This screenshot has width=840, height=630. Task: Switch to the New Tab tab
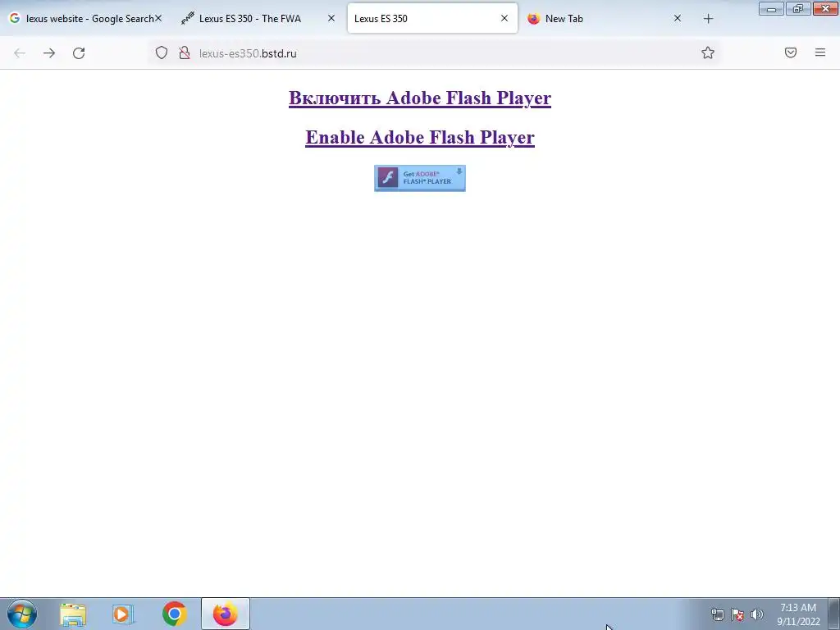605,18
